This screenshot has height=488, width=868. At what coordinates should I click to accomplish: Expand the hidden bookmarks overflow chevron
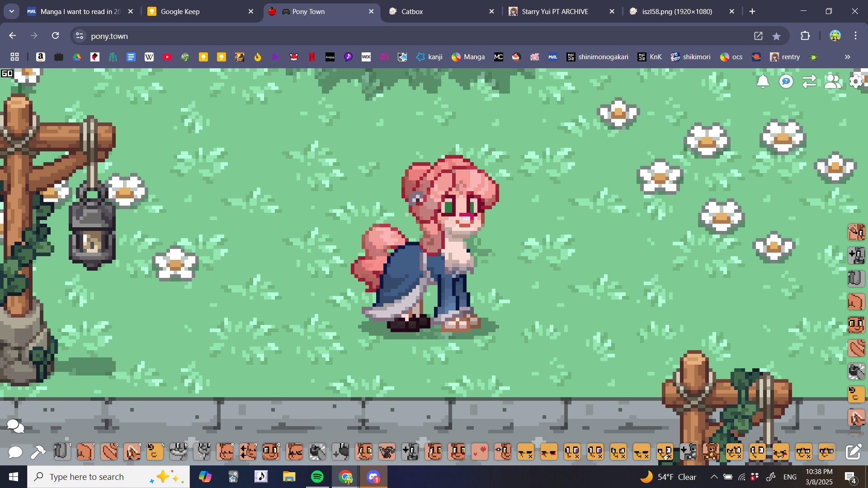847,57
